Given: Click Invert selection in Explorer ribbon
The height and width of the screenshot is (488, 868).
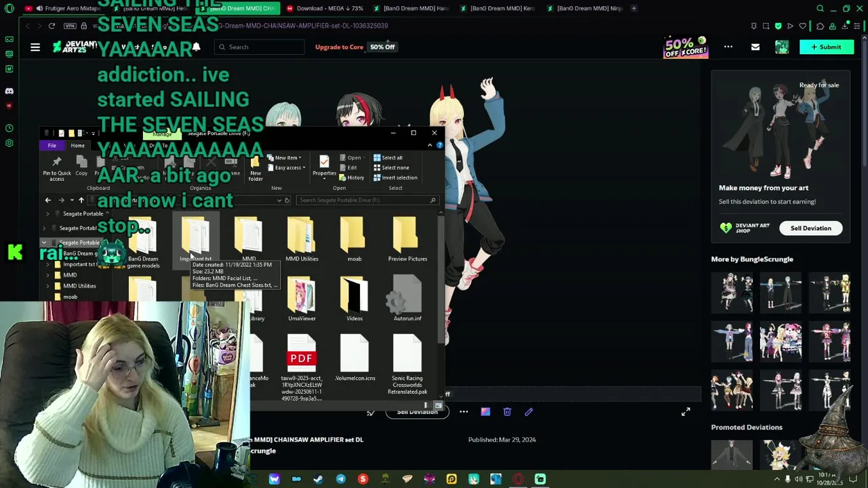Looking at the screenshot, I should click(395, 178).
